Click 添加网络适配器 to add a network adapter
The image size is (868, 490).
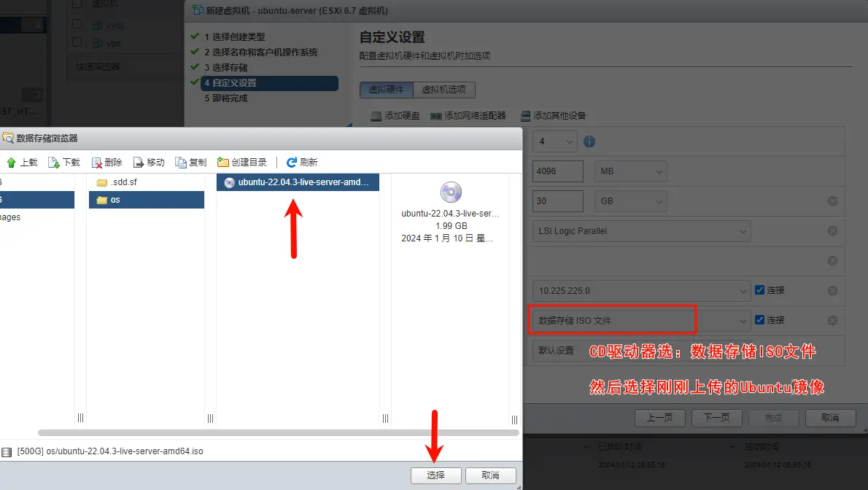(x=468, y=116)
